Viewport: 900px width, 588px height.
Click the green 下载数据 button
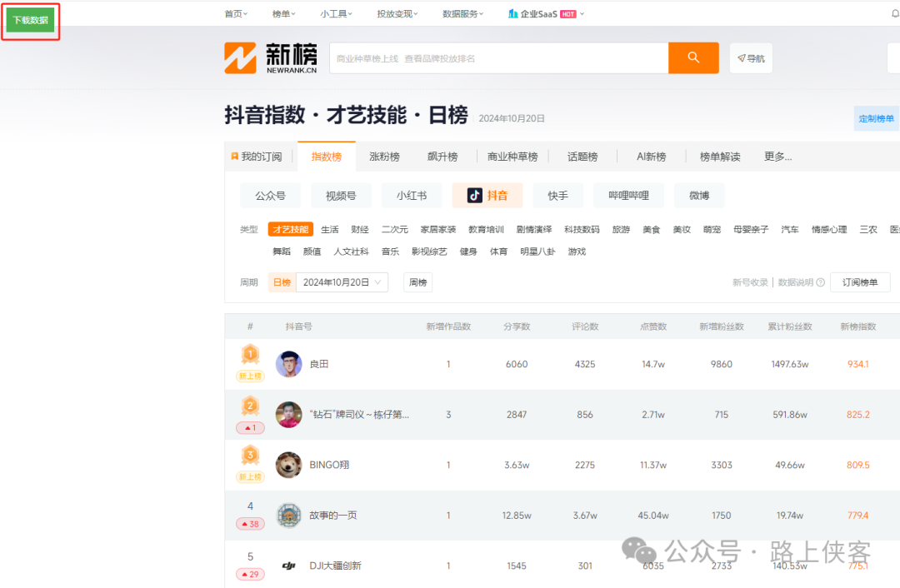(31, 20)
